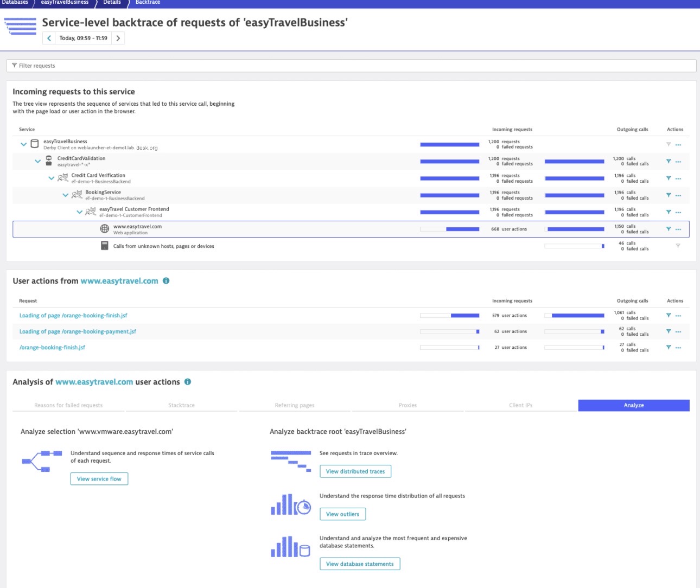Screen dimensions: 700x588
Task: Click the Filter requests input field
Action: (x=351, y=66)
